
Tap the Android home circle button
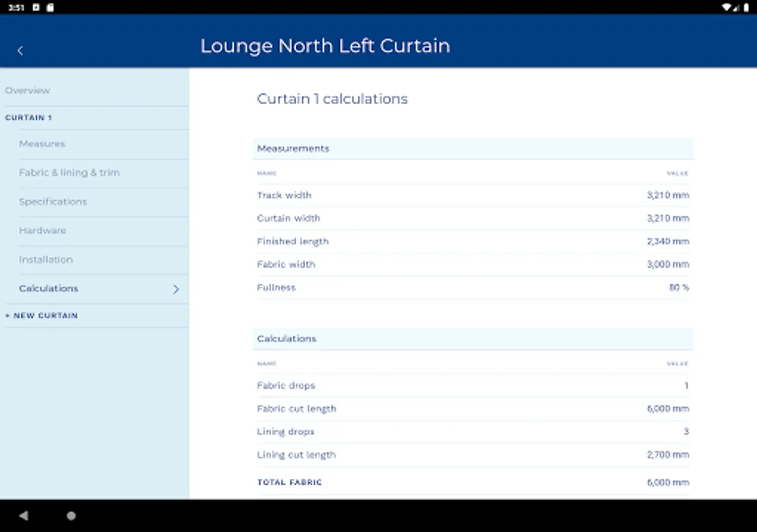pos(71,515)
